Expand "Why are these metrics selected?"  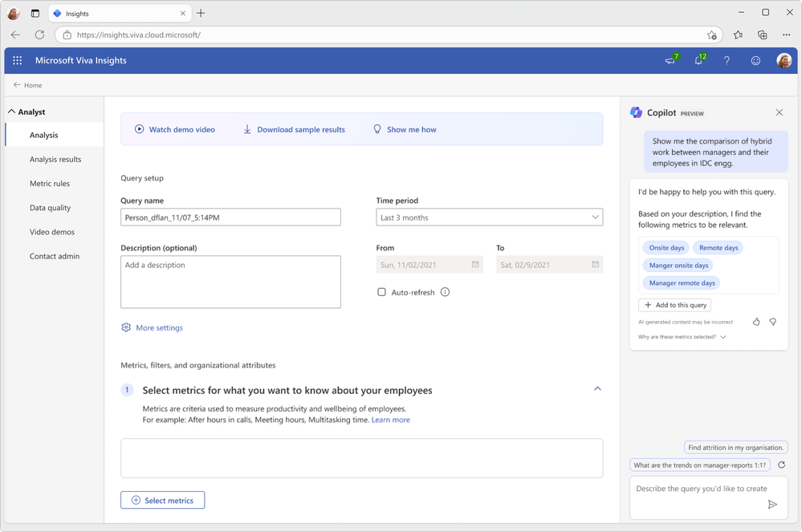[682, 337]
